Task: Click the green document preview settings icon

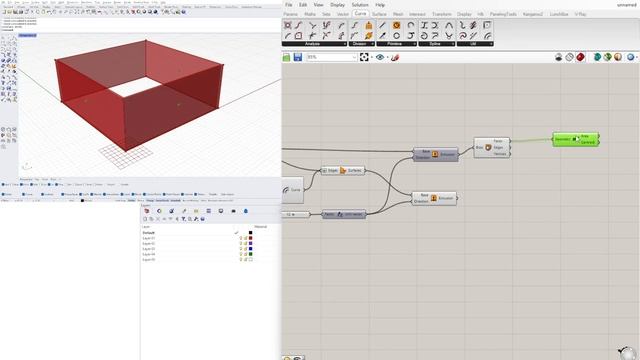Action: tap(607, 57)
